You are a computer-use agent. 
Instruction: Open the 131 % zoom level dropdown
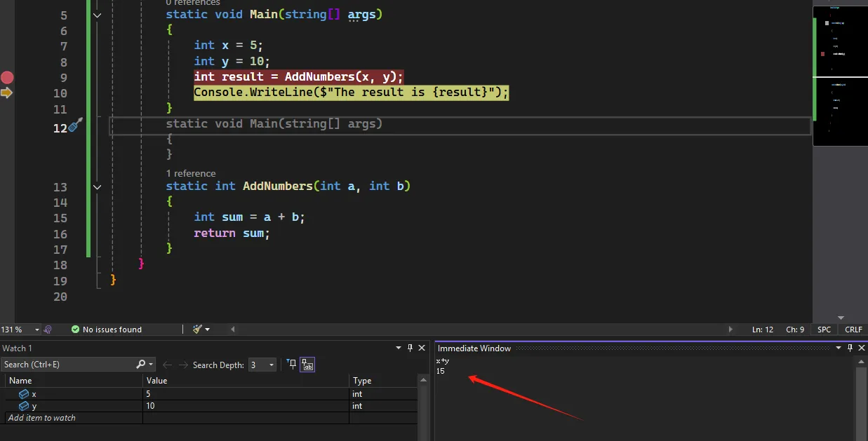[x=36, y=330]
